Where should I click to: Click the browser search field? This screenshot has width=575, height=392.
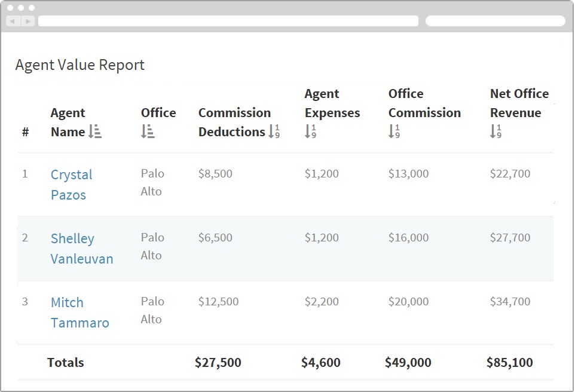tap(495, 20)
